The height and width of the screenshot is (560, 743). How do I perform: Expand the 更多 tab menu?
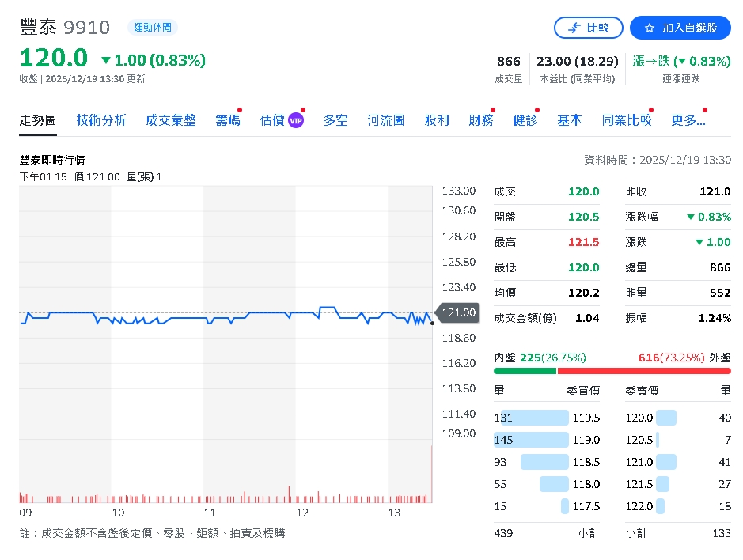(688, 120)
